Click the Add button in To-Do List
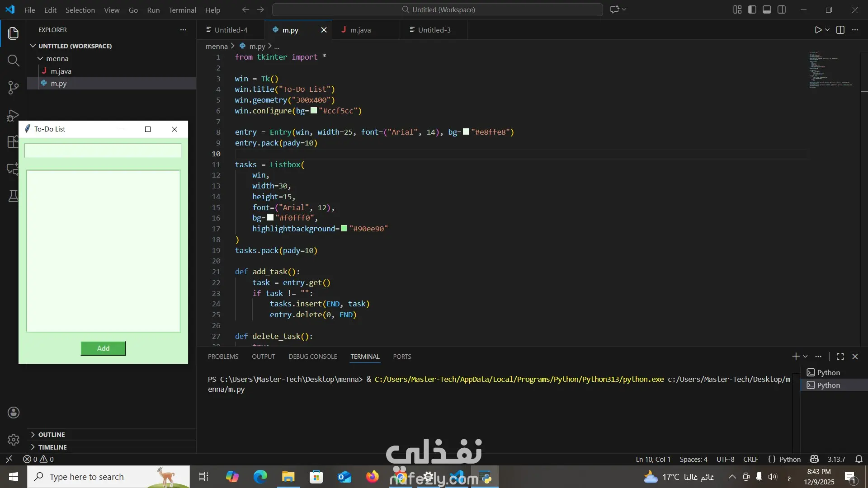Image resolution: width=868 pixels, height=488 pixels. pyautogui.click(x=103, y=348)
